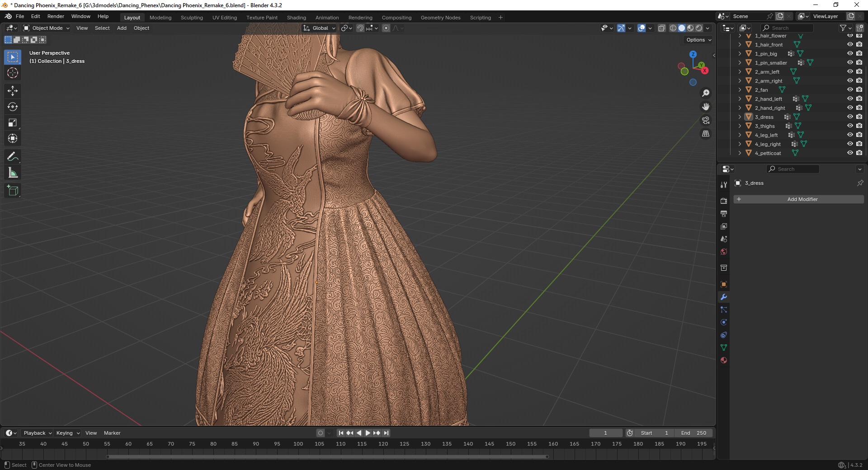
Task: Expand the 3_dress outliner item
Action: click(740, 117)
